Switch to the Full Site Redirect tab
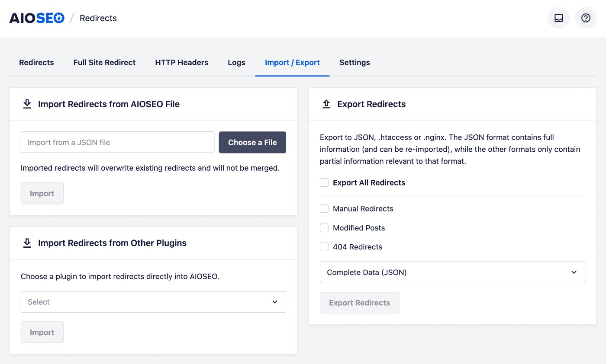The height and width of the screenshot is (364, 606). [x=104, y=62]
